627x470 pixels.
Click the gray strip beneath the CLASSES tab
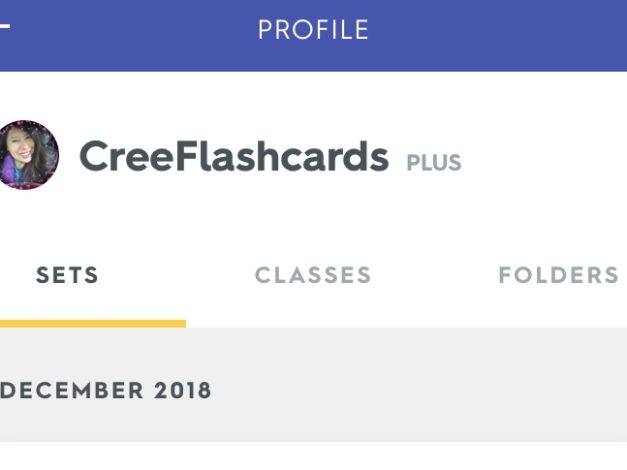(x=313, y=340)
